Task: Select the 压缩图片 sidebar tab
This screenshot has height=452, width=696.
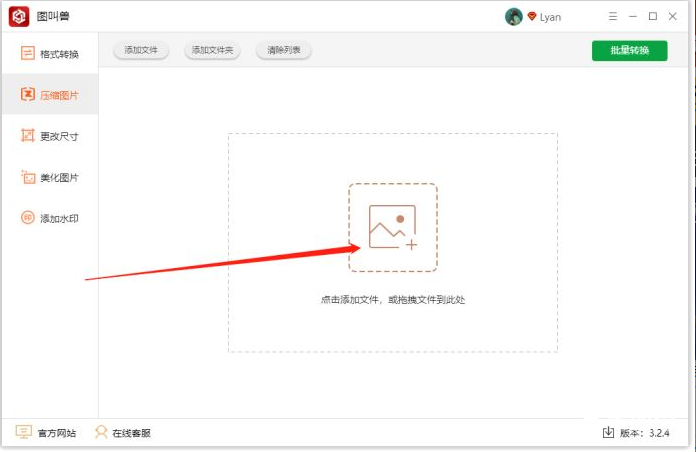Action: click(x=50, y=95)
